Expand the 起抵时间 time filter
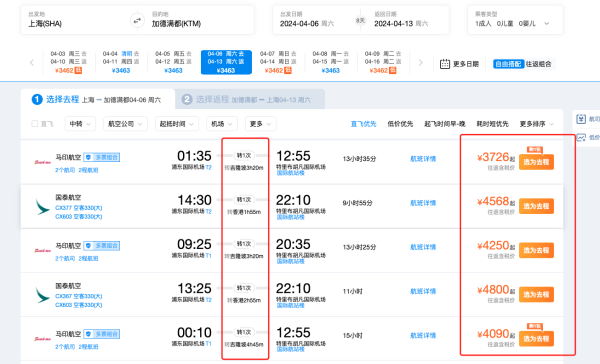The width and height of the screenshot is (600, 364). (176, 124)
